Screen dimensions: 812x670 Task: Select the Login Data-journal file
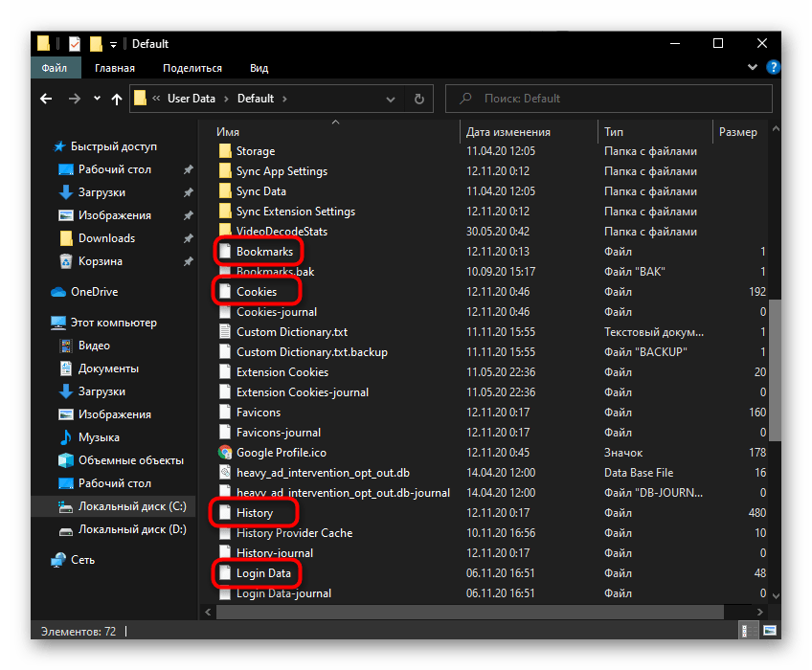[283, 593]
